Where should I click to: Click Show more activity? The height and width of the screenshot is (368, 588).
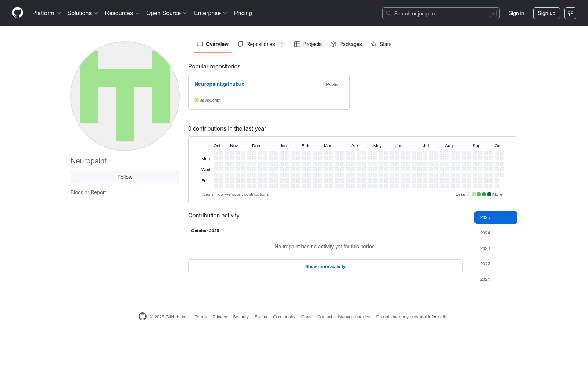325,266
